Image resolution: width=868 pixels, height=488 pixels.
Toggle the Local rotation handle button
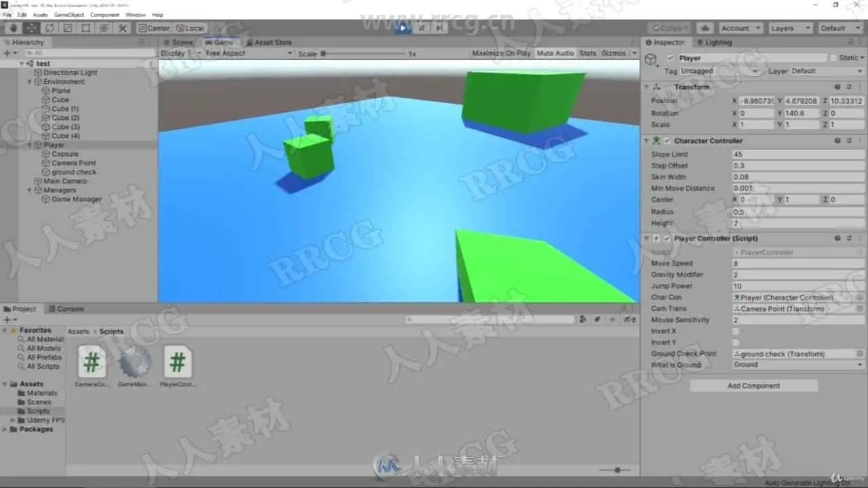click(x=189, y=28)
